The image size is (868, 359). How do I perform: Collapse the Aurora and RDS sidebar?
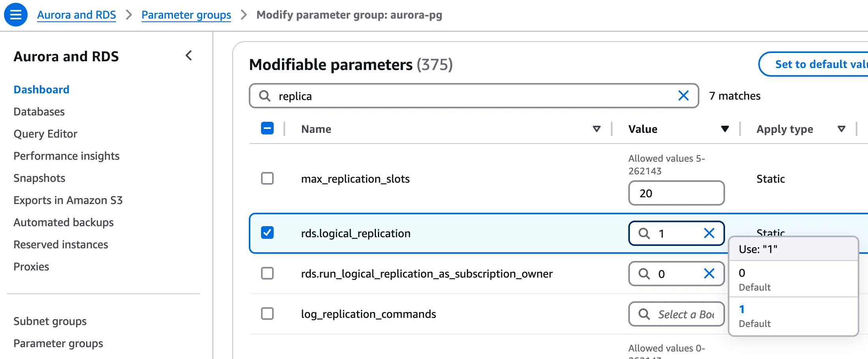click(189, 56)
